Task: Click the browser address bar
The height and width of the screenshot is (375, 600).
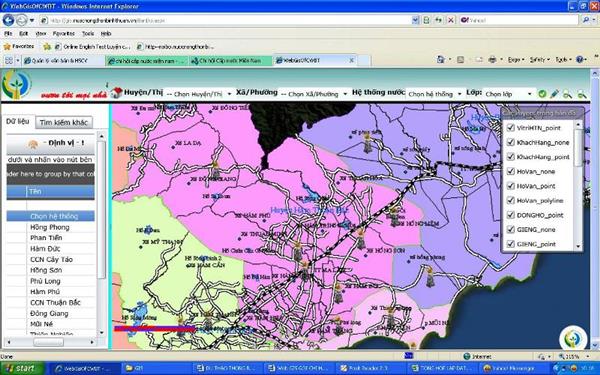Action: (229, 20)
